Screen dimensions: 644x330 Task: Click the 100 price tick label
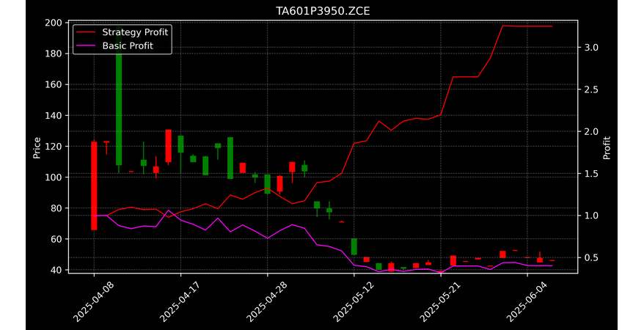(54, 177)
